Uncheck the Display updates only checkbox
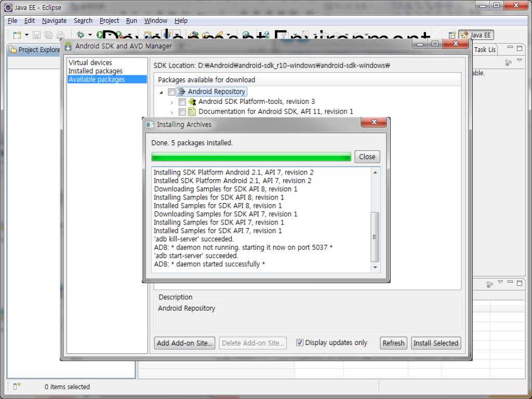532x399 pixels. click(x=300, y=342)
